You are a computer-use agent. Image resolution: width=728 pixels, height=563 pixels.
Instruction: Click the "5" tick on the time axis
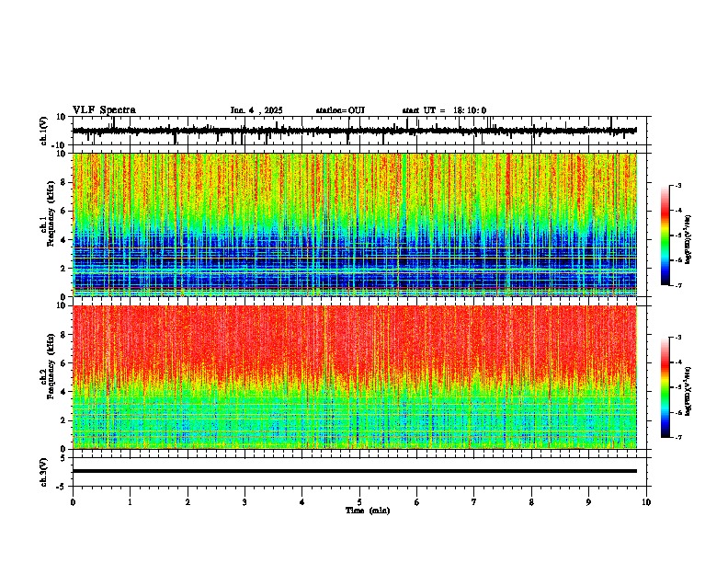click(x=359, y=502)
